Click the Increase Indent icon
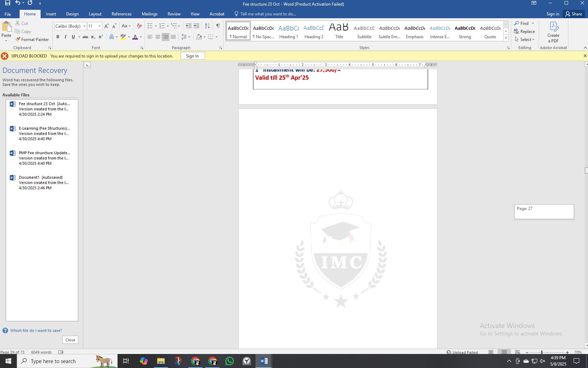 (196, 26)
